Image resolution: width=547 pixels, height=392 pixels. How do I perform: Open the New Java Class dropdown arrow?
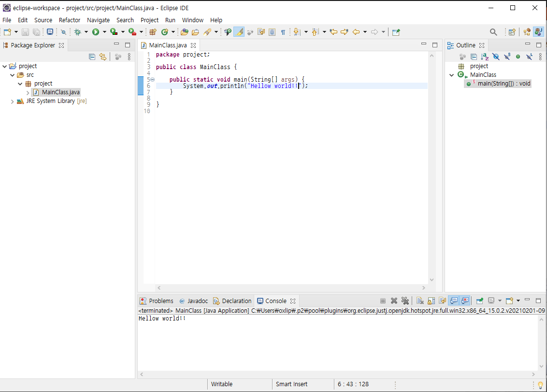(173, 32)
